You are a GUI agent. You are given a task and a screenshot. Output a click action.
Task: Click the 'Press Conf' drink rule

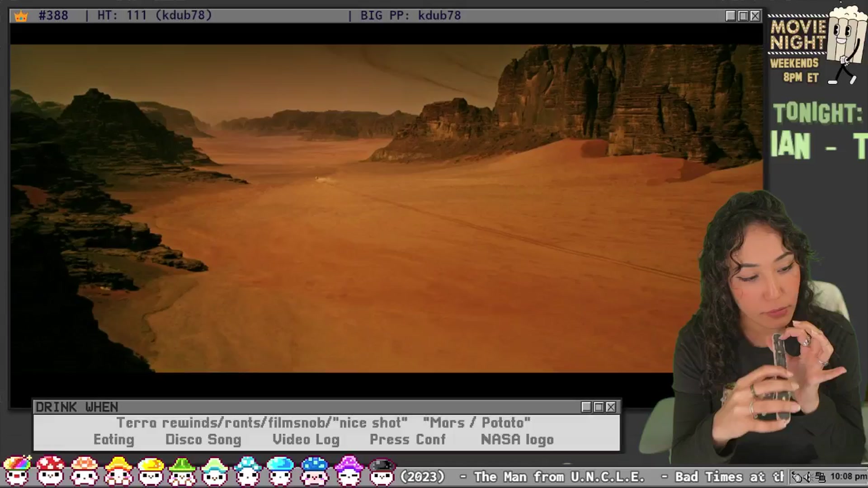407,439
